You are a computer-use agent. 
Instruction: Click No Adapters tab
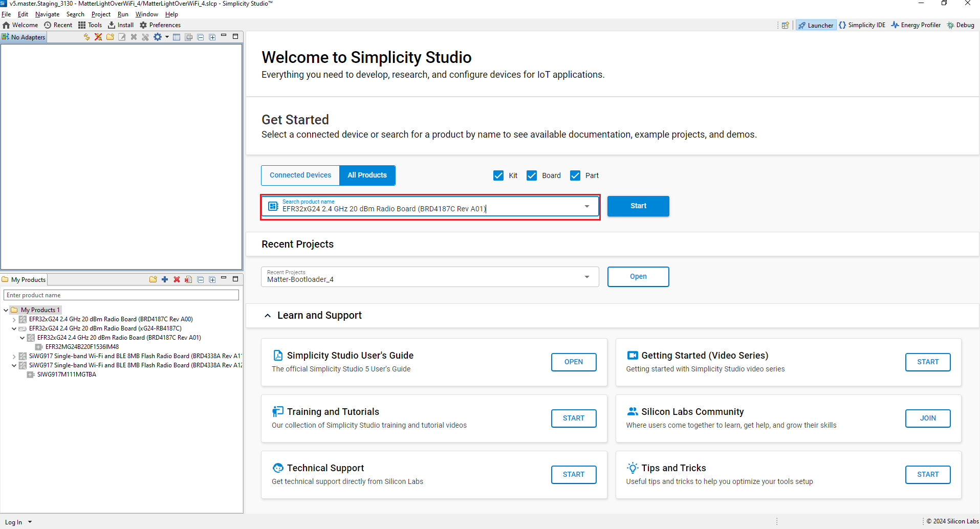pos(24,37)
